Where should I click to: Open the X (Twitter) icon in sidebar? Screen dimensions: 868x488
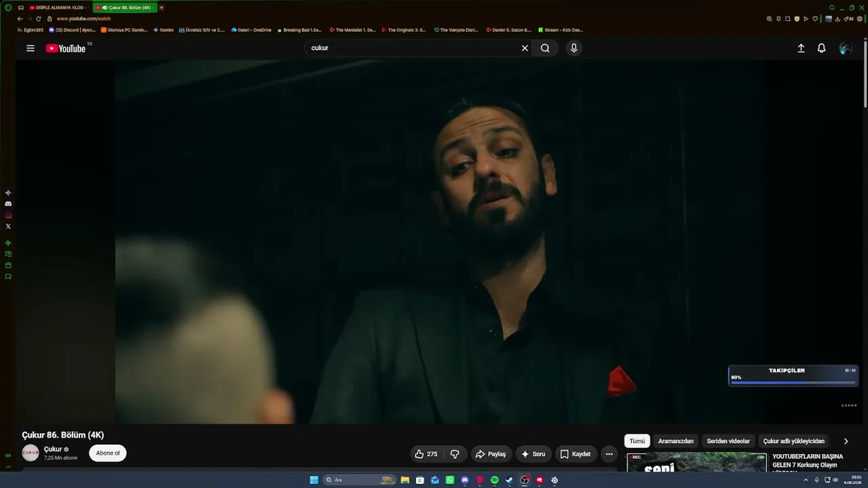8,226
